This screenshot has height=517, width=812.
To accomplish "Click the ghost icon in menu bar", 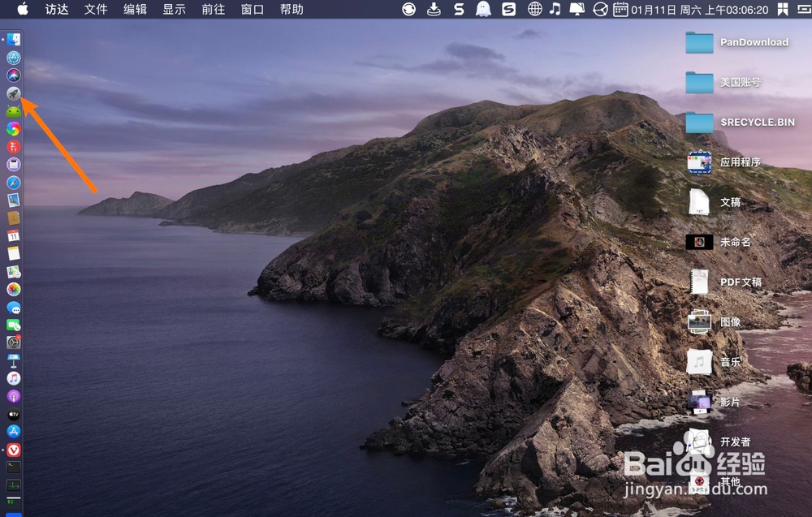I will point(483,9).
